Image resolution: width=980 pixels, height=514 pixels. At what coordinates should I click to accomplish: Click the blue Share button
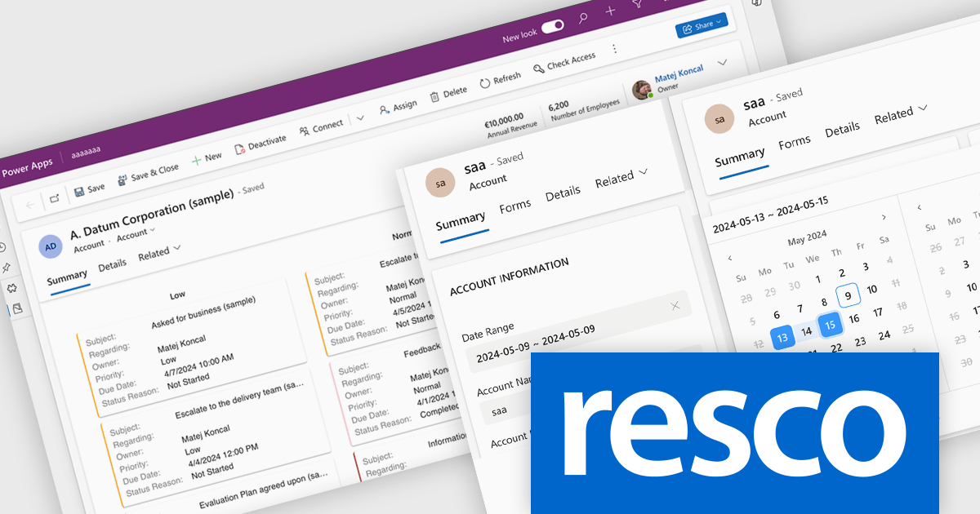tap(702, 25)
